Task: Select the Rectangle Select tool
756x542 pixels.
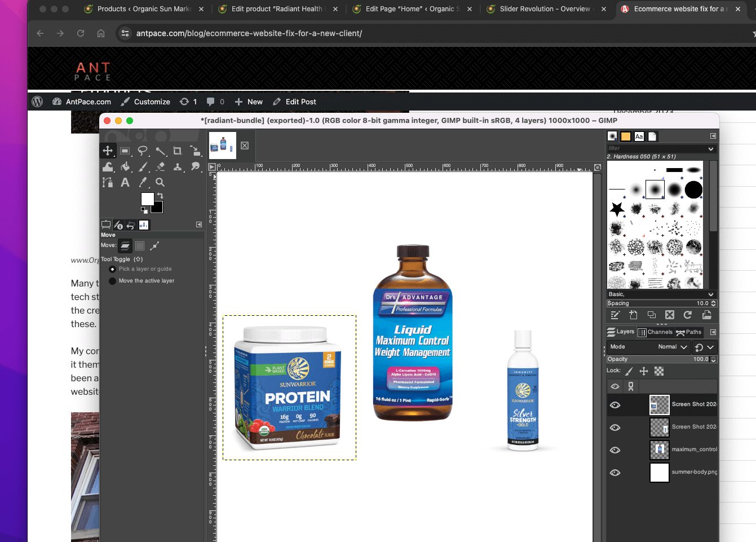Action: pos(125,151)
